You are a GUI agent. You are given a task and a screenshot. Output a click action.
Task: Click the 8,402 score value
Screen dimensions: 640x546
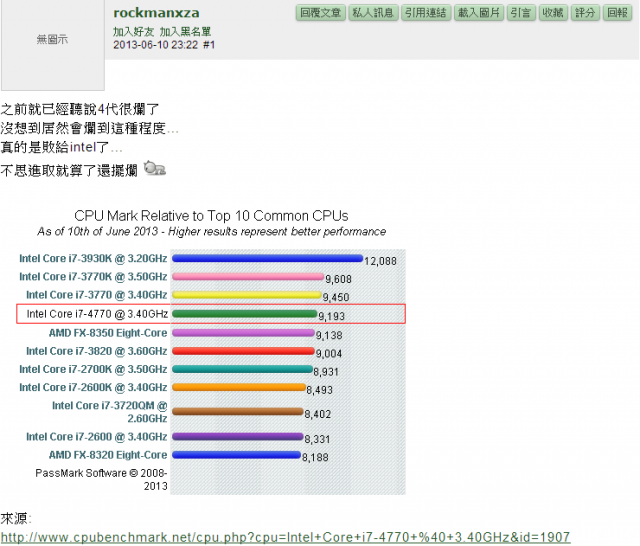(x=318, y=414)
